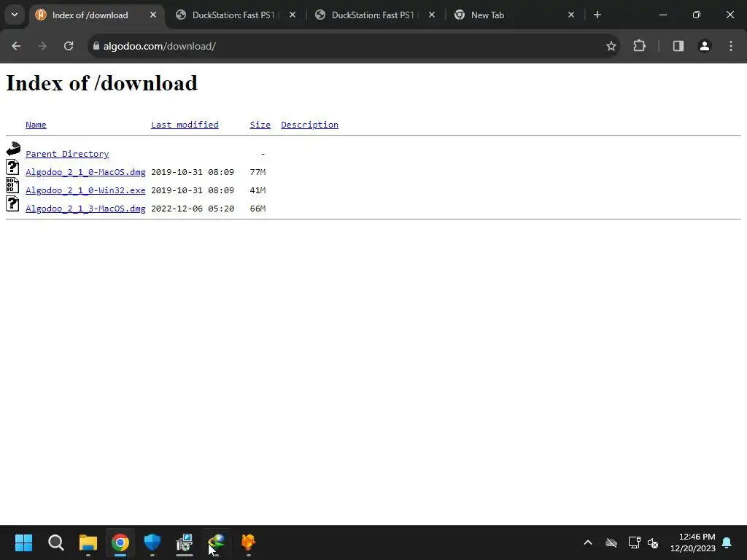Download Algodoo_2_1_0-MacOS.dmg
The height and width of the screenshot is (560, 747).
pyautogui.click(x=85, y=172)
